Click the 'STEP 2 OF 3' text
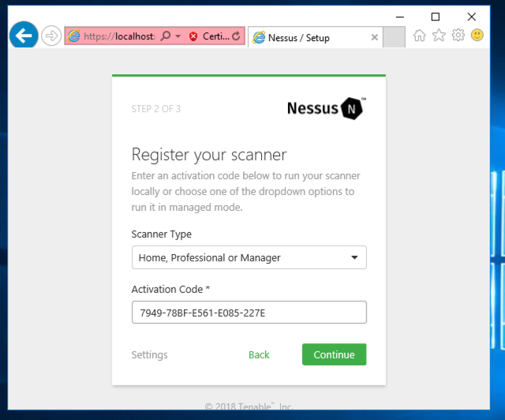Viewport: 505px width, 420px height. click(156, 109)
